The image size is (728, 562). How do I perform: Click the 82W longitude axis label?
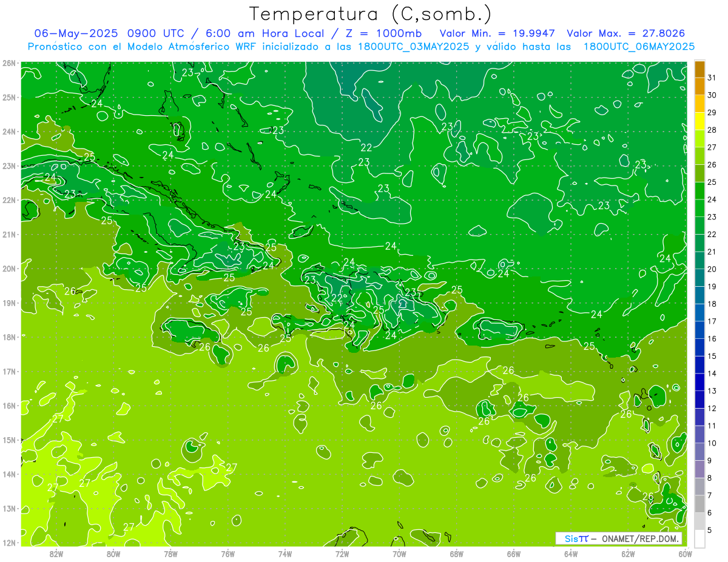56,554
